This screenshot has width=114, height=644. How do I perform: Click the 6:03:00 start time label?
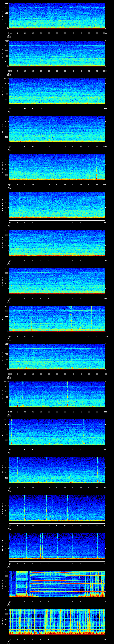coord(9,488)
